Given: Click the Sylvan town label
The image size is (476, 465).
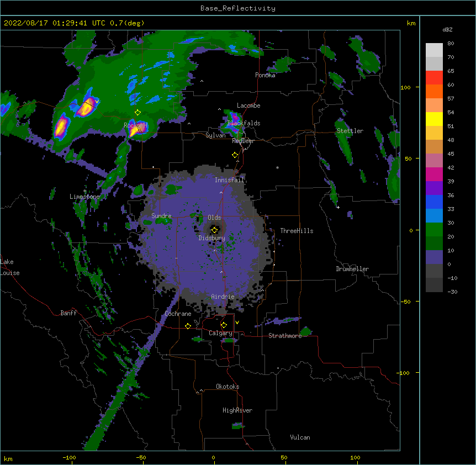Looking at the screenshot, I should click(215, 135).
